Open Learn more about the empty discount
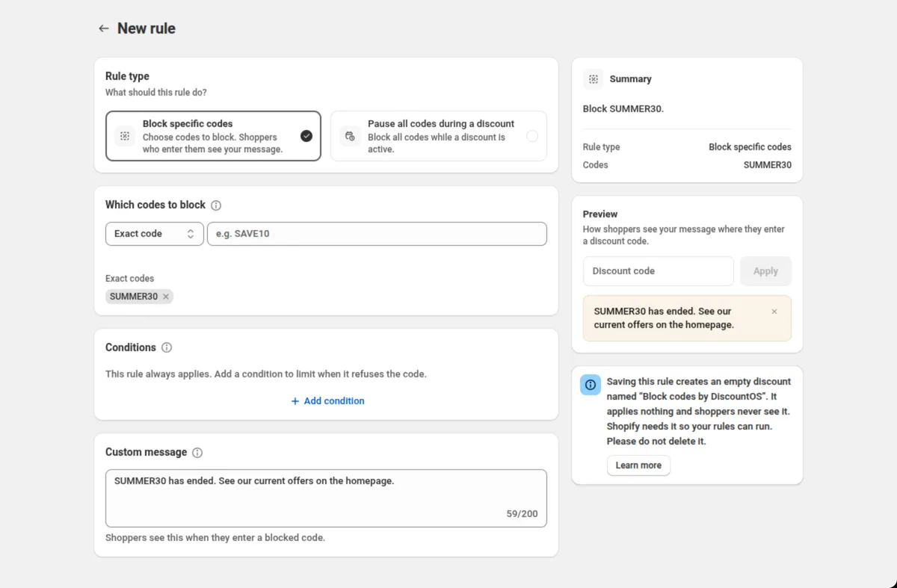 click(638, 465)
